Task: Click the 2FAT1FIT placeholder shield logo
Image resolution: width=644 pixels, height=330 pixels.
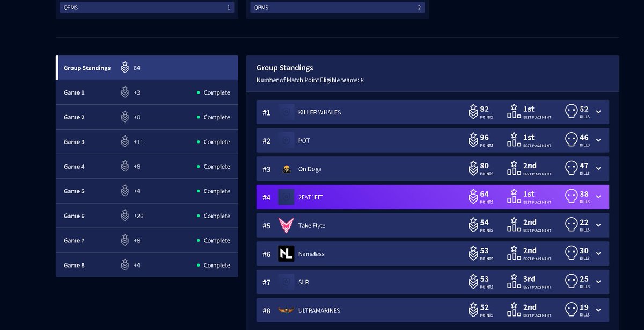Action: click(286, 197)
